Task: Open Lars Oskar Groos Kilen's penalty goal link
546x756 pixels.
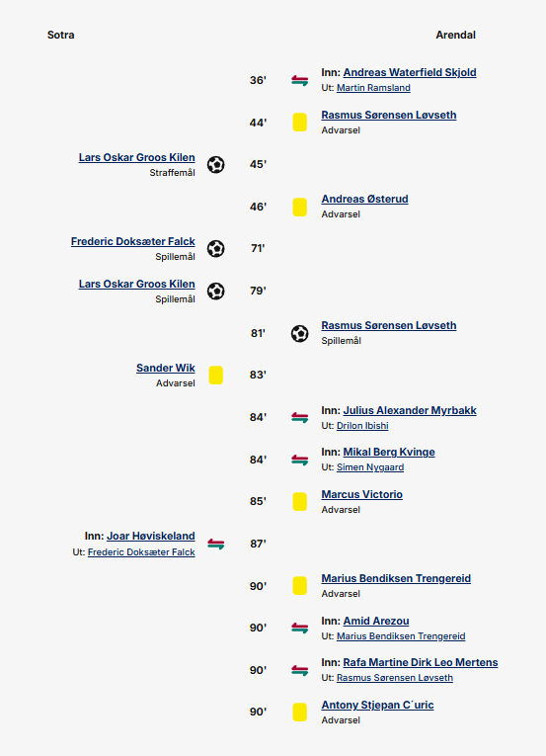Action: (137, 157)
